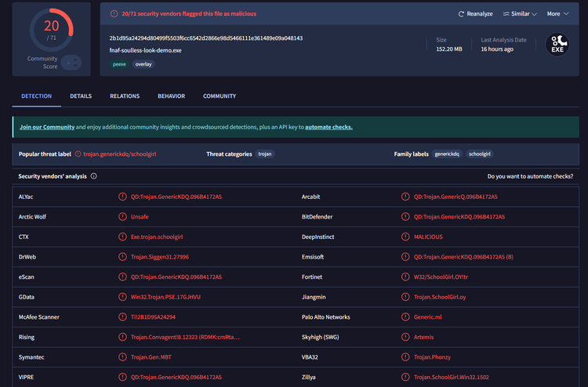Click the Trojan.Phonzy result
Viewport: 588px width, 387px height.
point(432,357)
